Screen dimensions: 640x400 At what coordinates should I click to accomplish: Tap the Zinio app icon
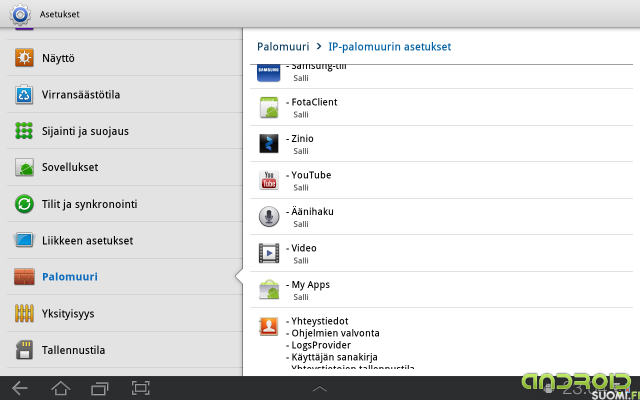[269, 144]
